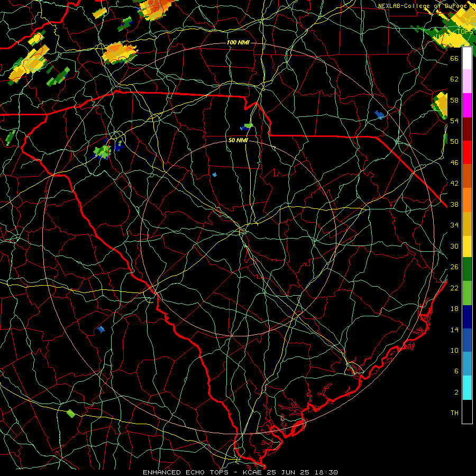Click the 50 NMI range ring label

tap(238, 141)
